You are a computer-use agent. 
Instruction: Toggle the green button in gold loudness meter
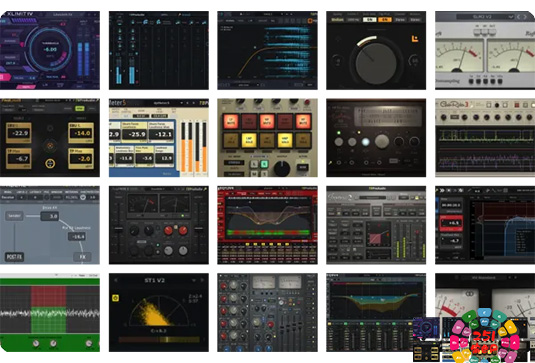[81, 108]
